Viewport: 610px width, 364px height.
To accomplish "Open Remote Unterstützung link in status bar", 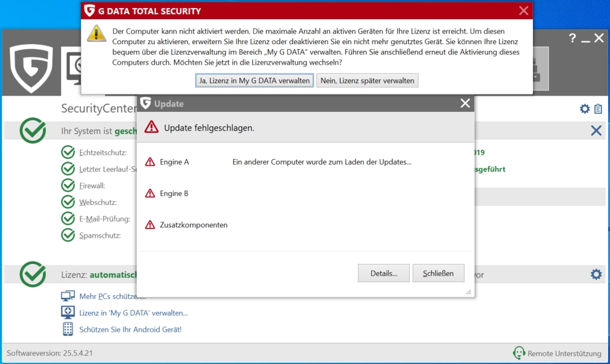I will 565,353.
